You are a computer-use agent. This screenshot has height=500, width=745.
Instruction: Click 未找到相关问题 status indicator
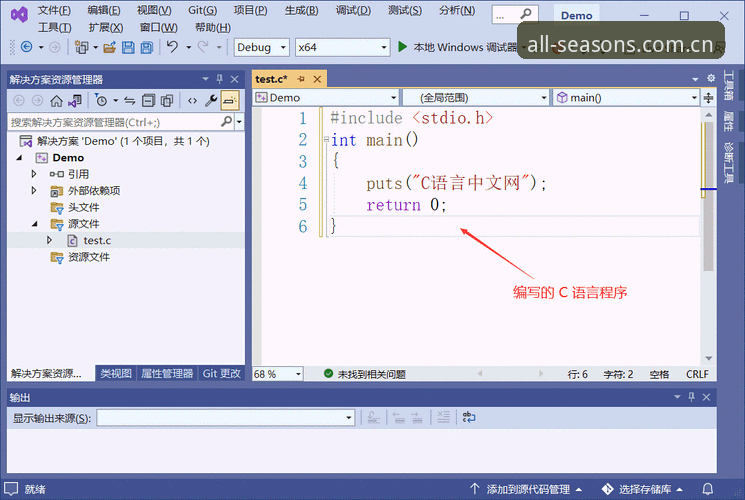(x=365, y=374)
